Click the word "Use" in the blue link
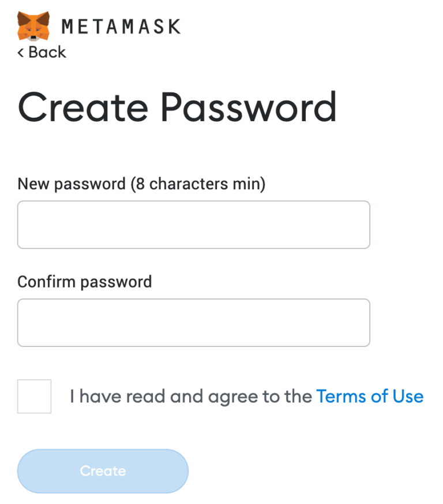Screen dimensions: 443x504 click(x=408, y=397)
